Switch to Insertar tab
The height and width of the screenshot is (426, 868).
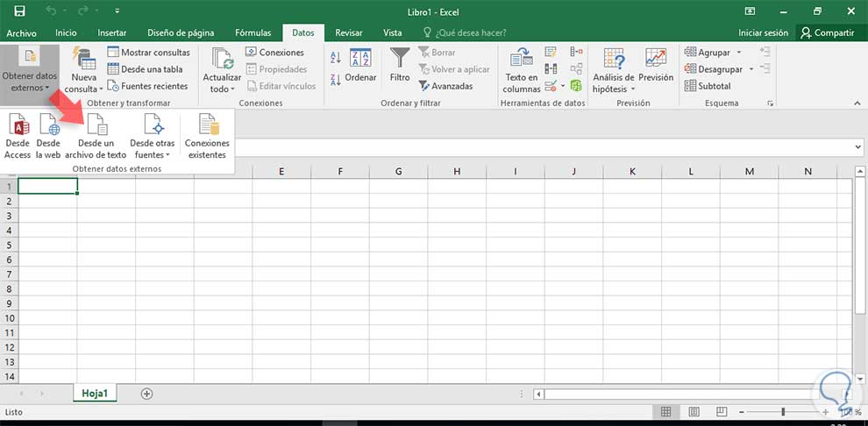pos(112,32)
